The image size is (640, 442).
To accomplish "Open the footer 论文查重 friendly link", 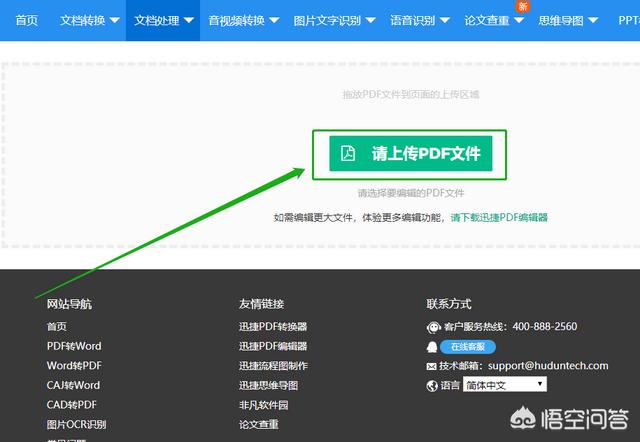I will tap(258, 424).
